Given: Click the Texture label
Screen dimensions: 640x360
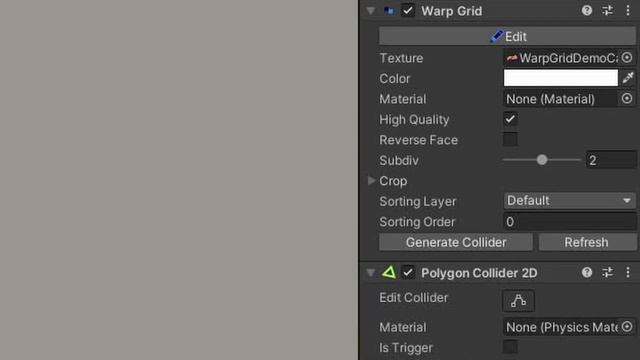Looking at the screenshot, I should point(401,58).
